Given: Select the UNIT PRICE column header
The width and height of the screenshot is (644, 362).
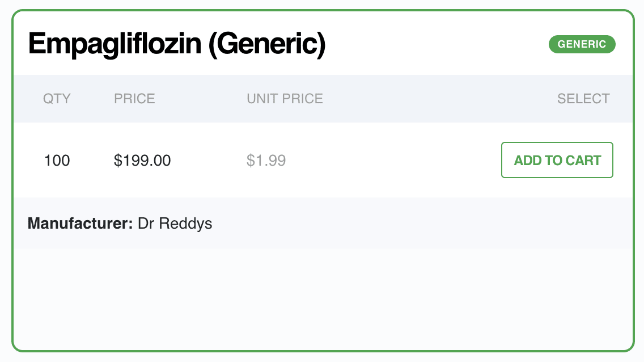Looking at the screenshot, I should click(x=285, y=99).
